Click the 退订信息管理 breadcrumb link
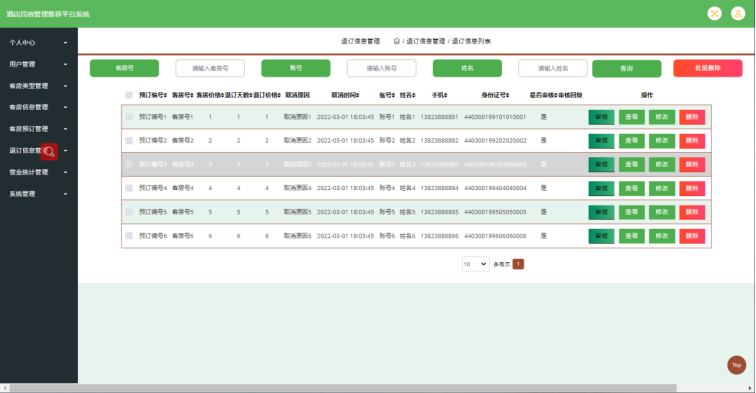Viewport: 756px width, 393px height. coord(425,41)
